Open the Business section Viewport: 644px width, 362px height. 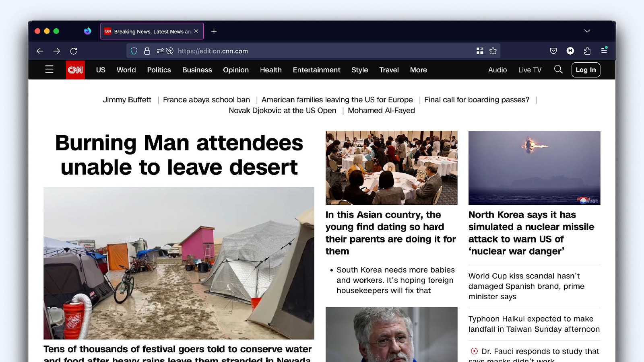pyautogui.click(x=197, y=70)
